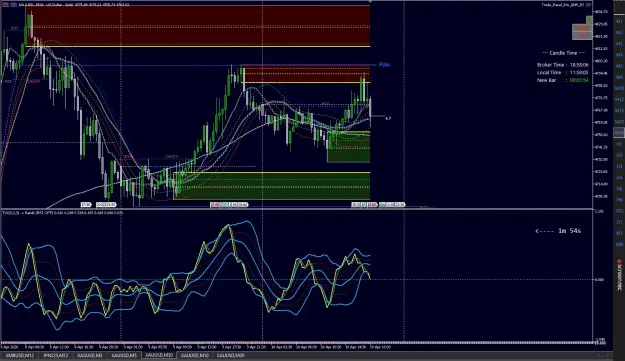
Task: Open the XAGUSD,M3 chart tab
Action: coord(90,355)
